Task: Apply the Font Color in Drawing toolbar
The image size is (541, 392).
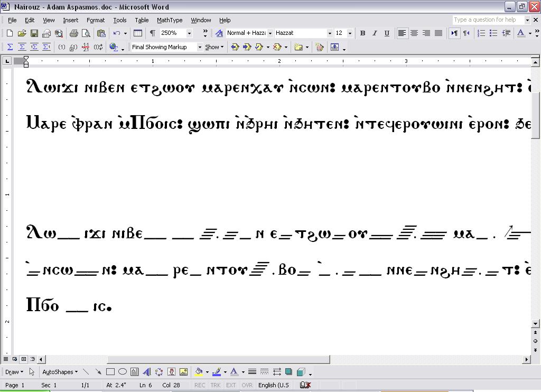Action: [x=234, y=372]
